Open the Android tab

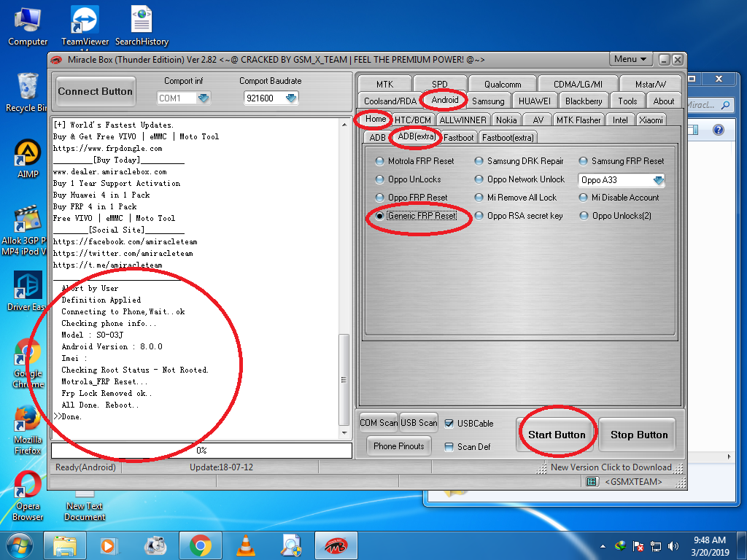tap(444, 99)
